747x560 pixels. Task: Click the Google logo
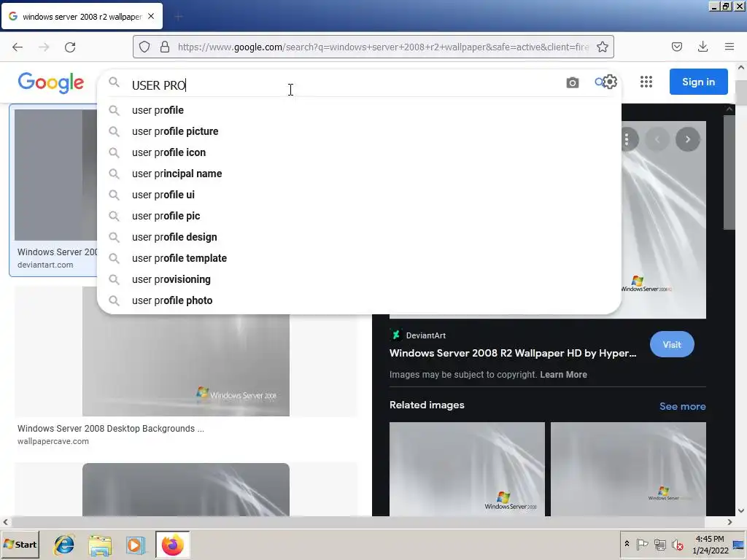[51, 83]
